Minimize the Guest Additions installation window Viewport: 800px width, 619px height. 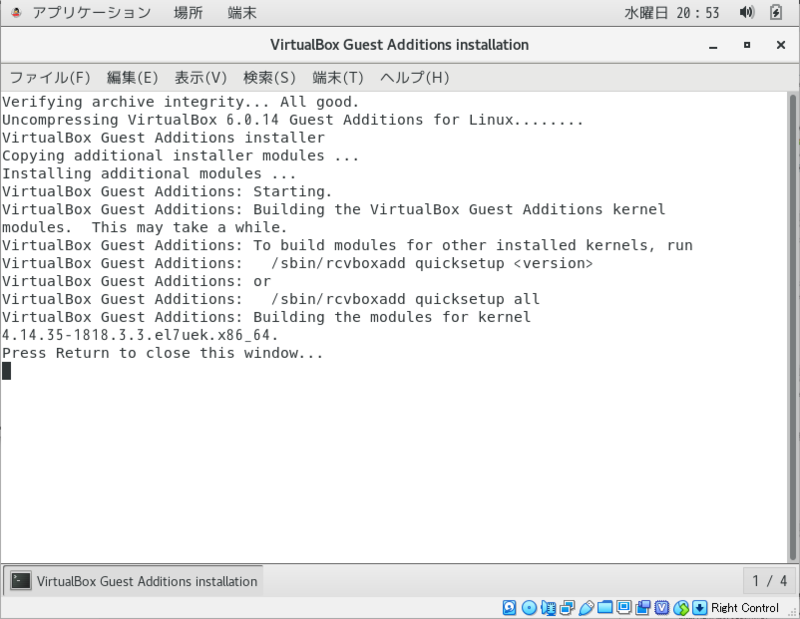[x=713, y=45]
